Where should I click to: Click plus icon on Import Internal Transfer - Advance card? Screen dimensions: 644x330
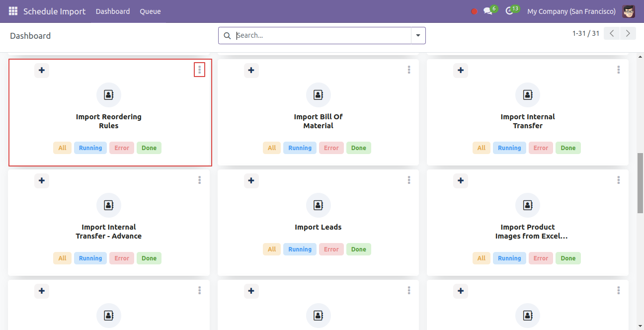pos(42,181)
